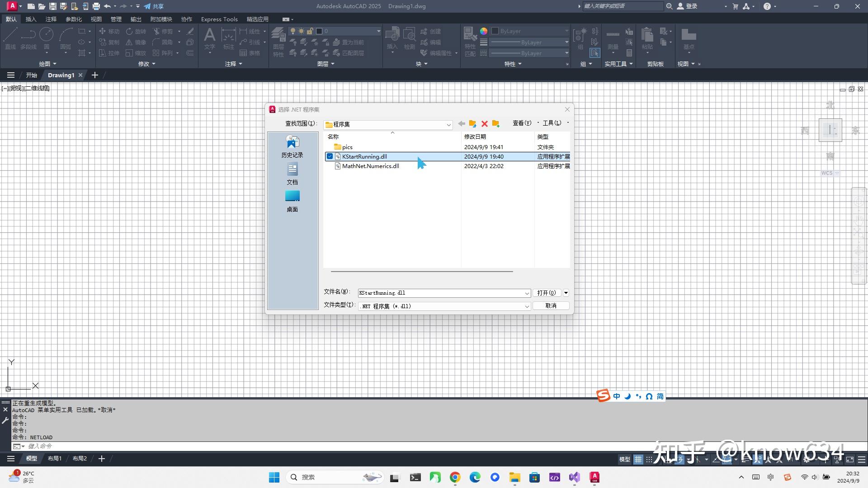Switch to the 插入 ribbon tab

[x=31, y=19]
